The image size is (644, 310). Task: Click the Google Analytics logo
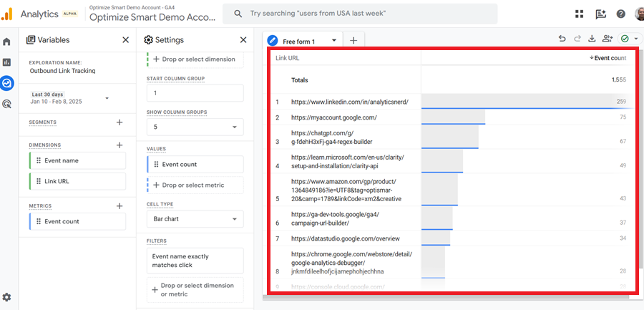click(7, 14)
